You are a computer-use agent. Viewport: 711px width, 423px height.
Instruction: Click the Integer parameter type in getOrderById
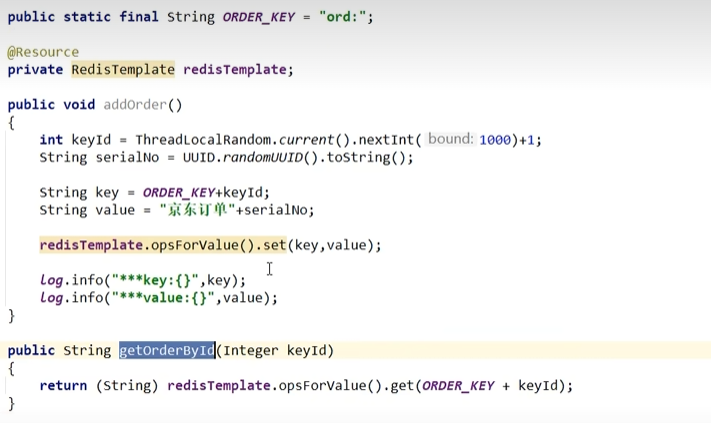(x=253, y=350)
